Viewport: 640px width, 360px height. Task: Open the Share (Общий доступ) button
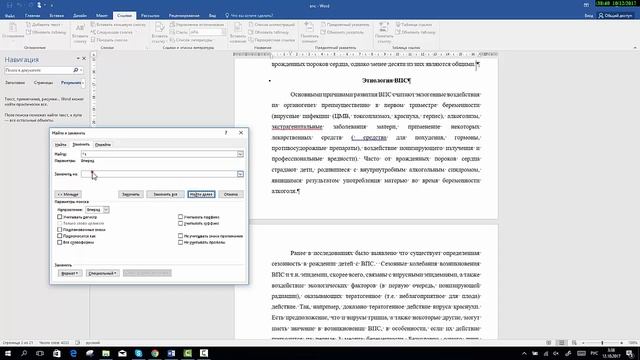pyautogui.click(x=615, y=16)
